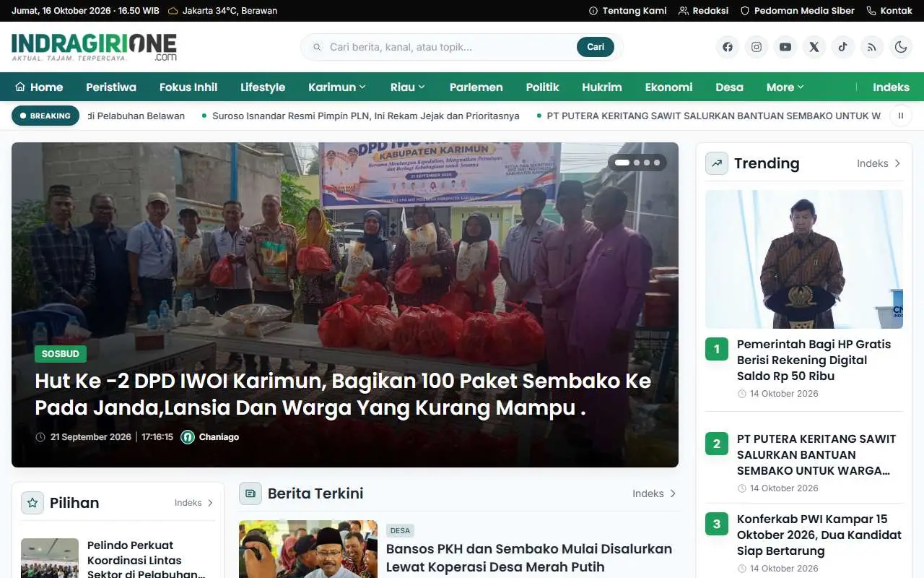This screenshot has height=578, width=924.
Task: Click the Trending chart icon
Action: [717, 163]
